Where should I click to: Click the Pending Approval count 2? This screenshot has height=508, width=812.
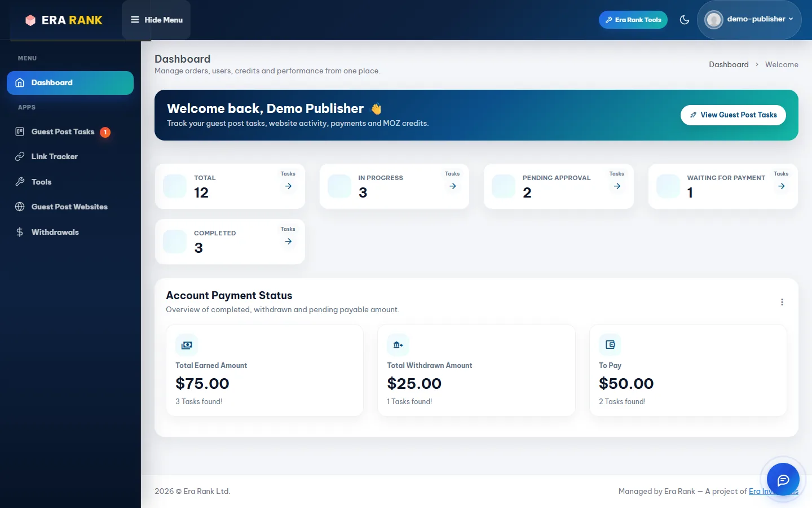pos(527,193)
